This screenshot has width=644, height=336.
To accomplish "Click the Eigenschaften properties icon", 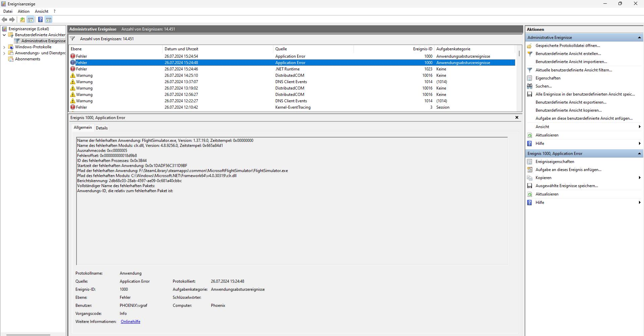I will (x=530, y=78).
